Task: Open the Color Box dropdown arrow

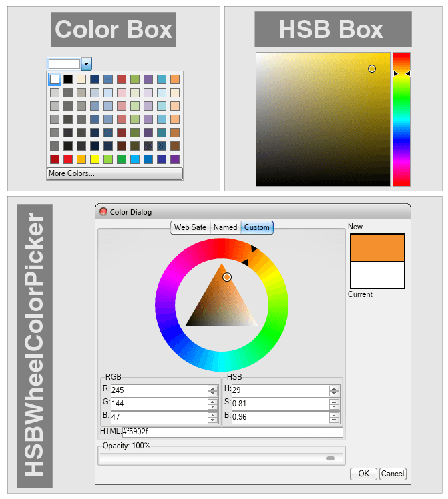Action: tap(86, 64)
